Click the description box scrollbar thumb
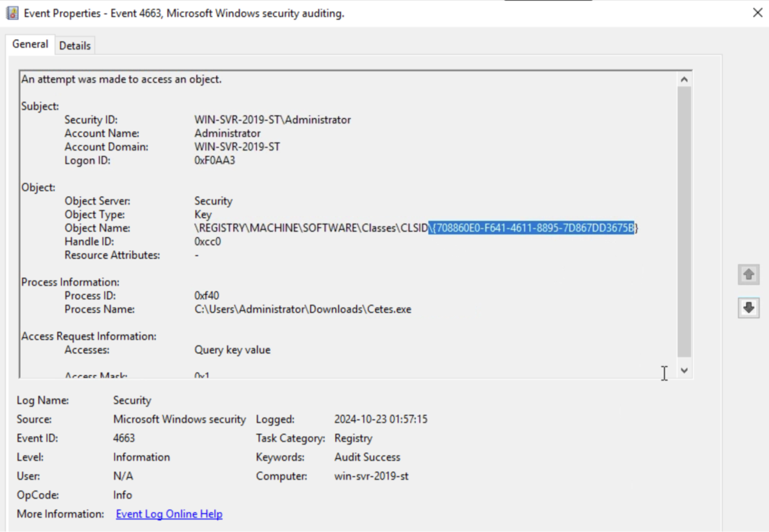This screenshot has width=769, height=532. [684, 221]
